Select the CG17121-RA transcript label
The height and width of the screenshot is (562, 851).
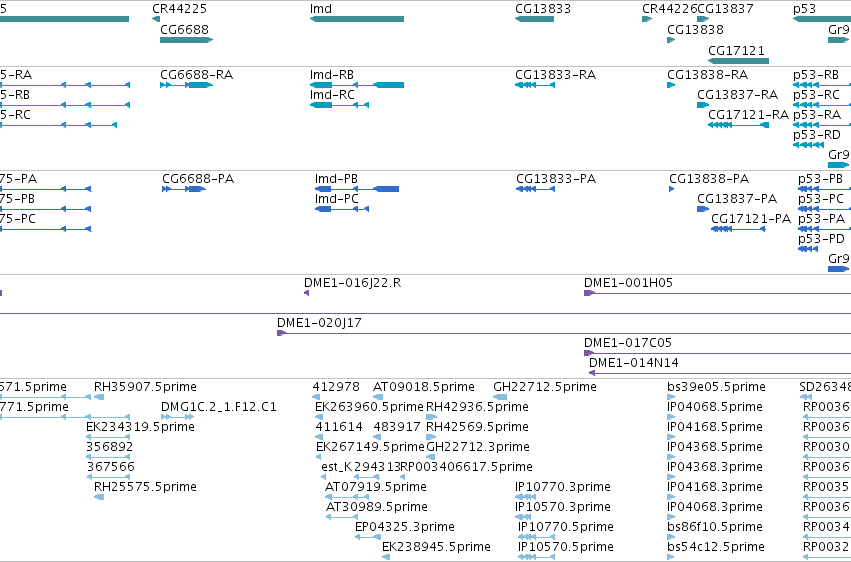tap(748, 114)
